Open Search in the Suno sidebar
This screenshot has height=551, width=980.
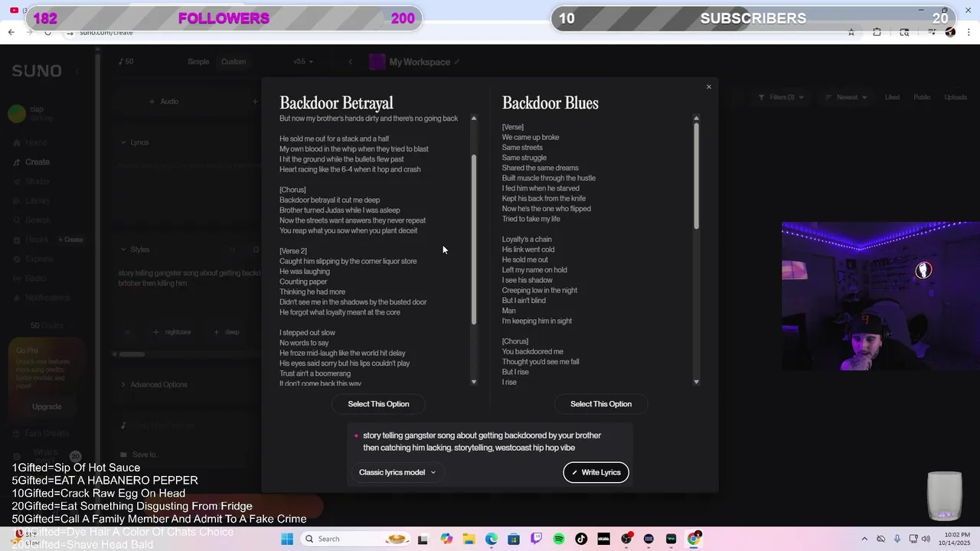32,220
